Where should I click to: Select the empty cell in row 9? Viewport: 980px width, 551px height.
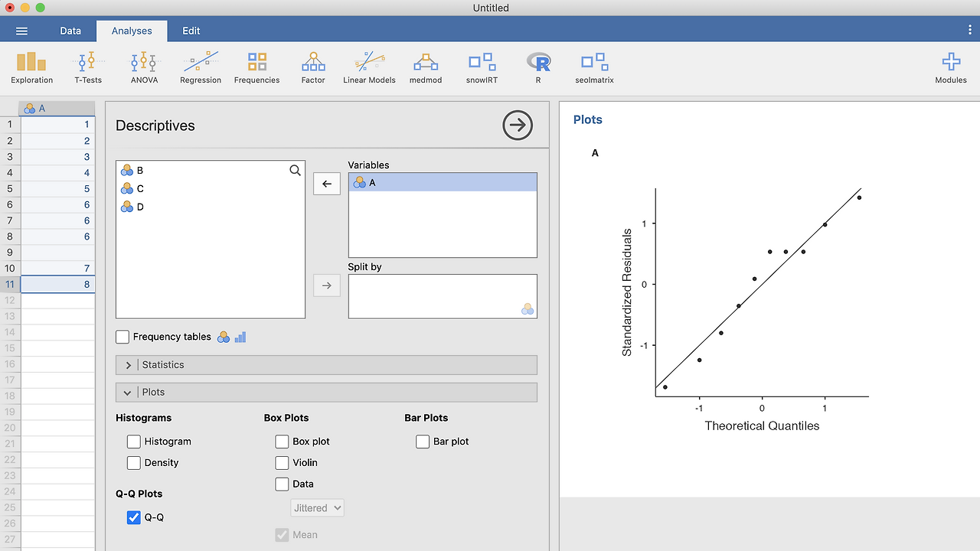coord(57,253)
